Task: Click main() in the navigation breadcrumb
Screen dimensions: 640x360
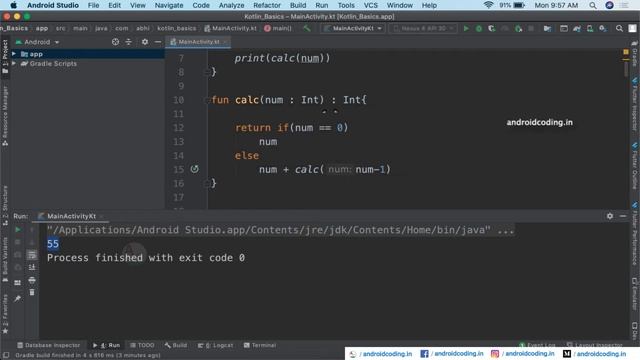Action: [x=278, y=28]
